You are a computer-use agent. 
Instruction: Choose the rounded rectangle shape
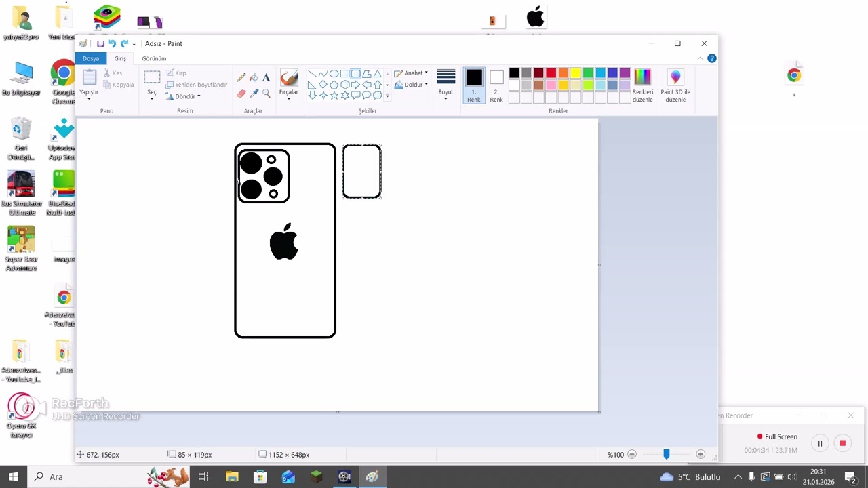click(355, 74)
